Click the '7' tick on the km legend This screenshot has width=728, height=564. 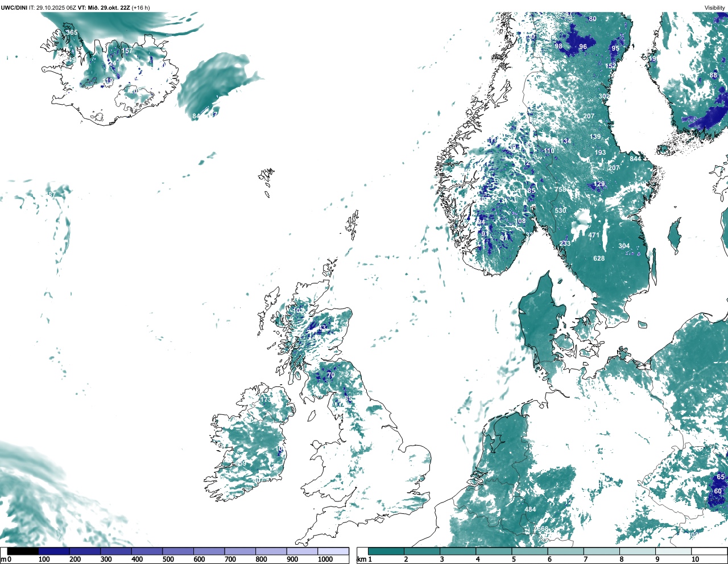(585, 559)
